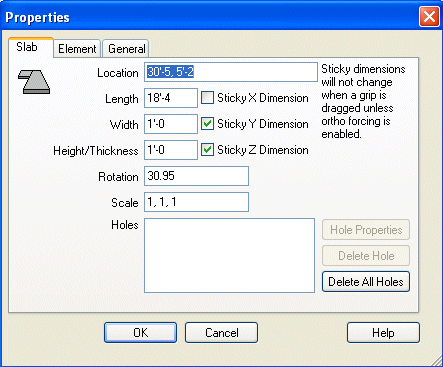
Task: Open Help for this dialog
Action: [x=383, y=332]
